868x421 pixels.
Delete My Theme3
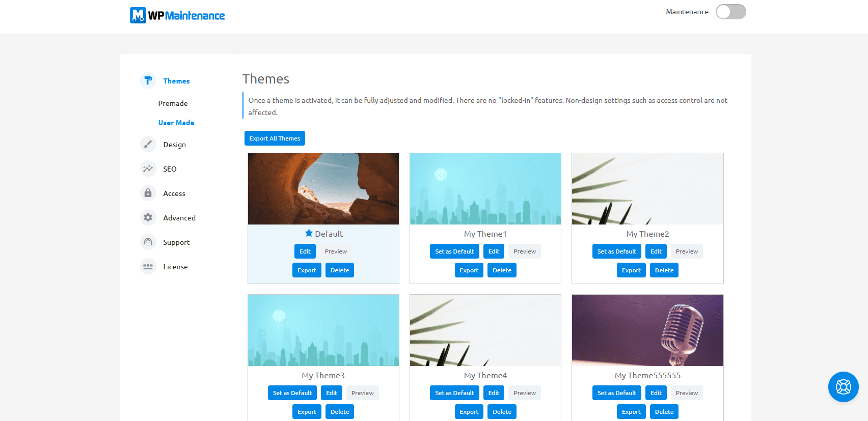coord(340,412)
